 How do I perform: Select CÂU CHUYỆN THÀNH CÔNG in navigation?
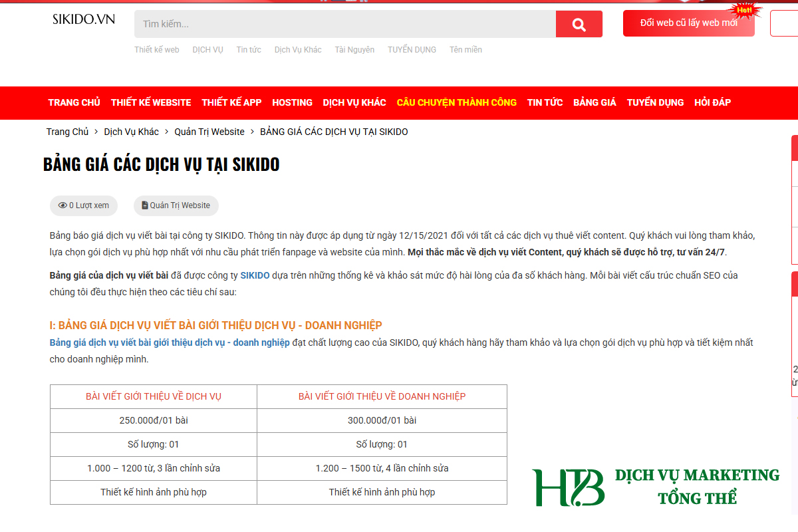(x=456, y=102)
